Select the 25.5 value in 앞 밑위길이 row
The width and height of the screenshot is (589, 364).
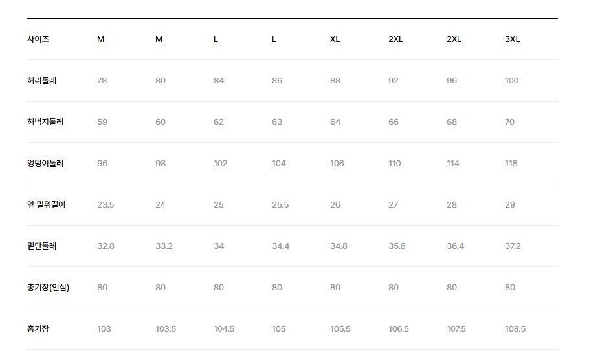pos(280,205)
